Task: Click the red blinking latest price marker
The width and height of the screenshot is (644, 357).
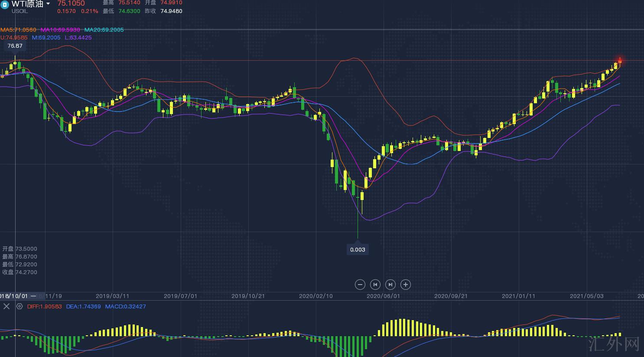Action: pos(620,60)
